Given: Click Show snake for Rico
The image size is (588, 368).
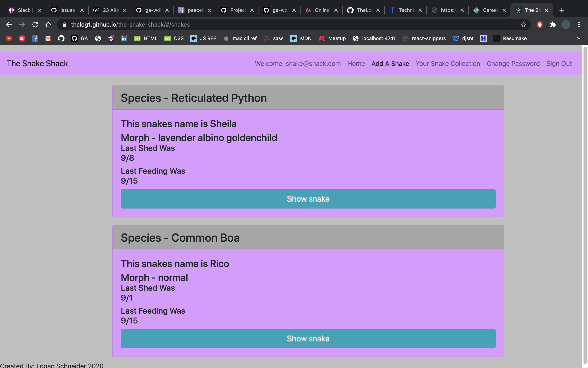Looking at the screenshot, I should click(308, 339).
